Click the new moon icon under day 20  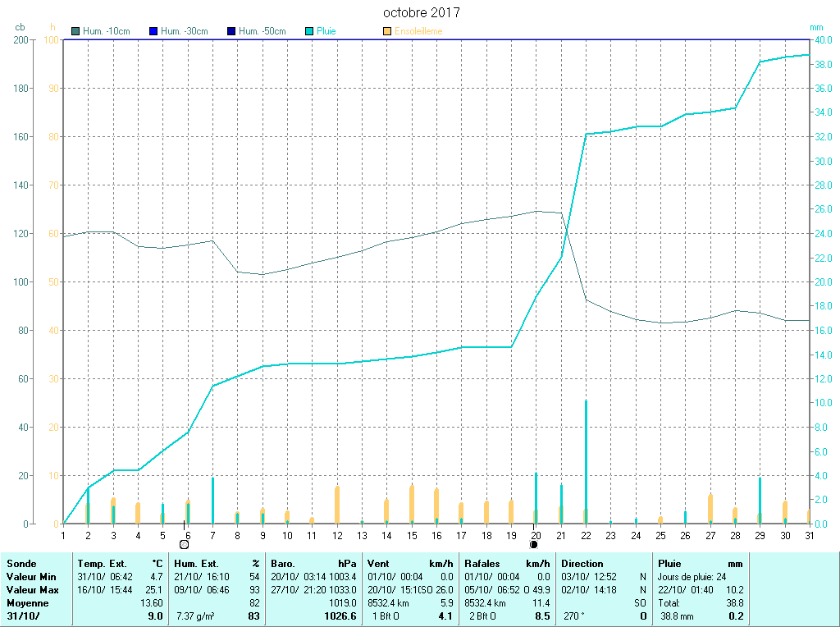click(534, 543)
